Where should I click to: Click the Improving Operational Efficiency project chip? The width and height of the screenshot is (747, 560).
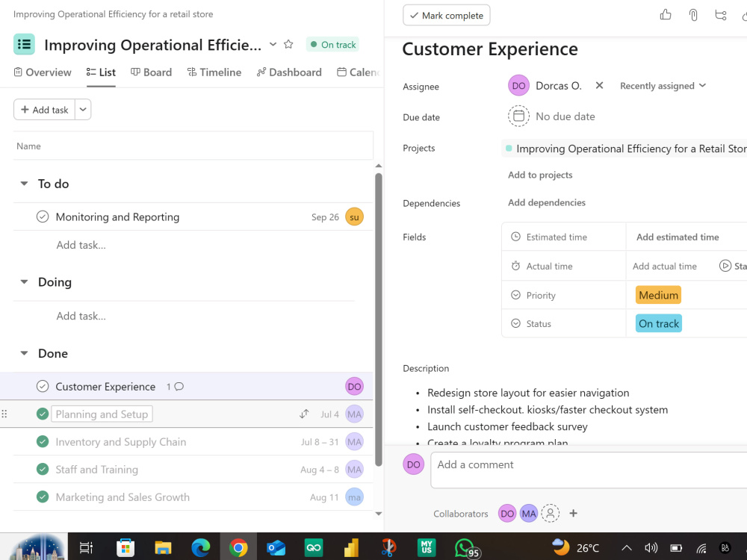click(x=625, y=149)
